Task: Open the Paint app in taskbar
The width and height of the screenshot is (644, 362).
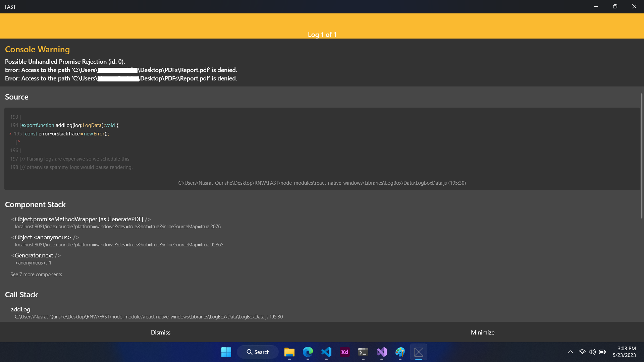Action: point(400,352)
